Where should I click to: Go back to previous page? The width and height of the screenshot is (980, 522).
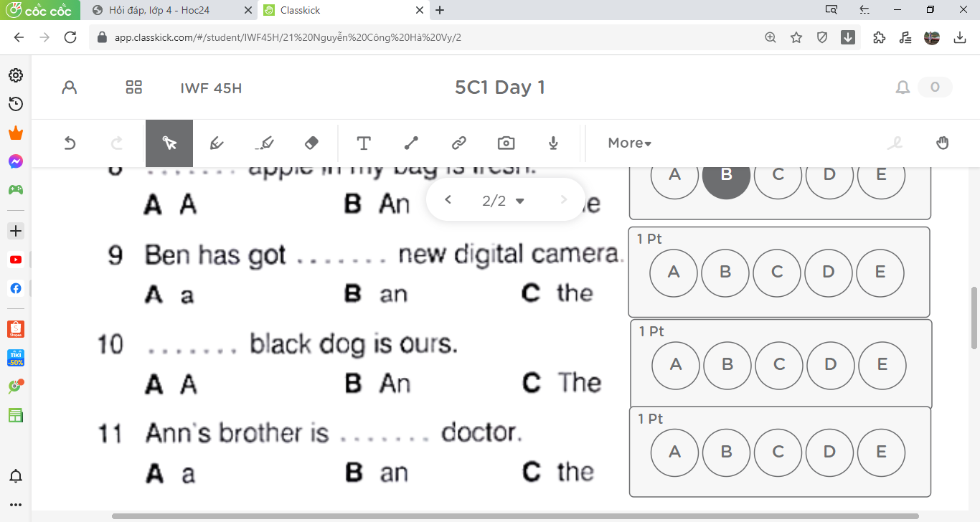tap(19, 38)
